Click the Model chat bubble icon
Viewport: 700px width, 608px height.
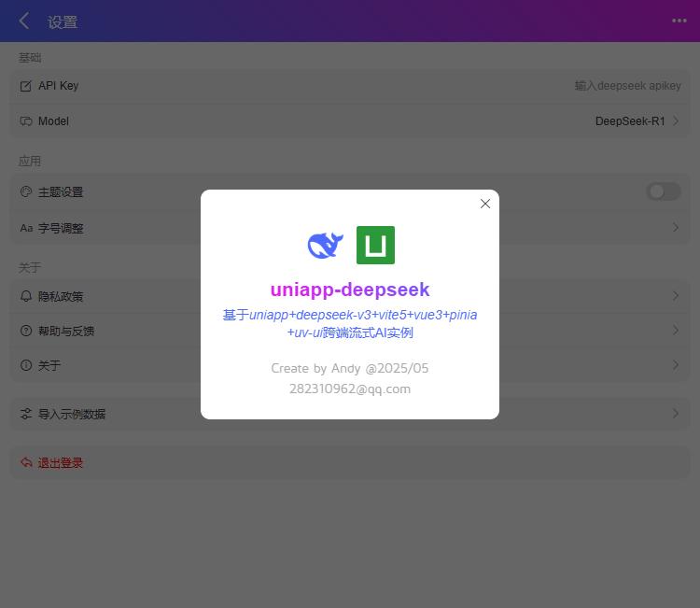(26, 121)
